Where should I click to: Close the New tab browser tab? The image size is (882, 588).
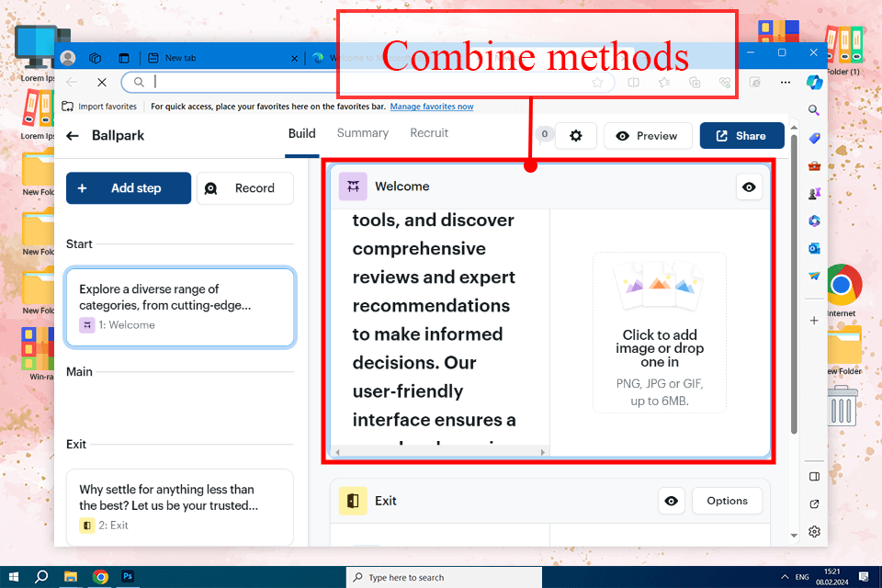coord(294,58)
